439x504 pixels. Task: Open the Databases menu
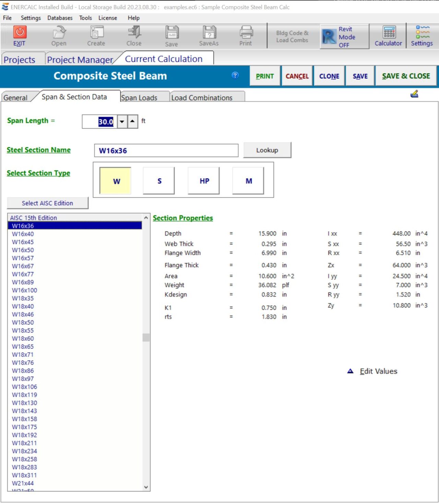pos(60,18)
